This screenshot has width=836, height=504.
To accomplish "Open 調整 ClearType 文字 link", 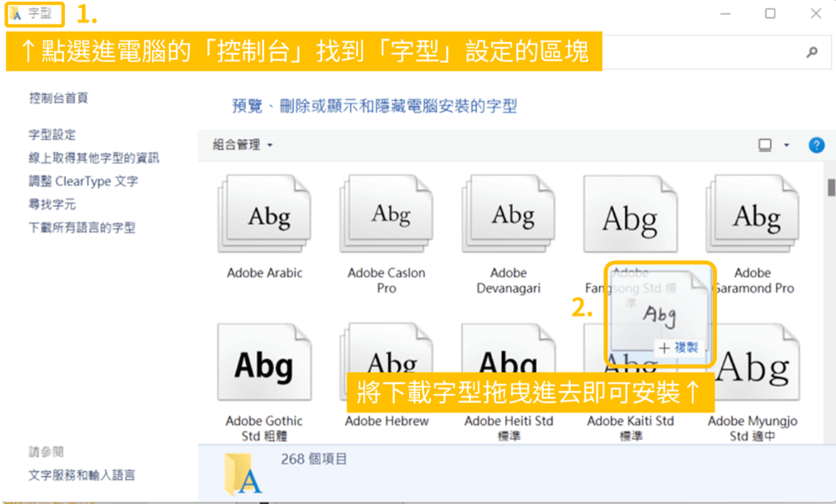I will click(x=83, y=182).
